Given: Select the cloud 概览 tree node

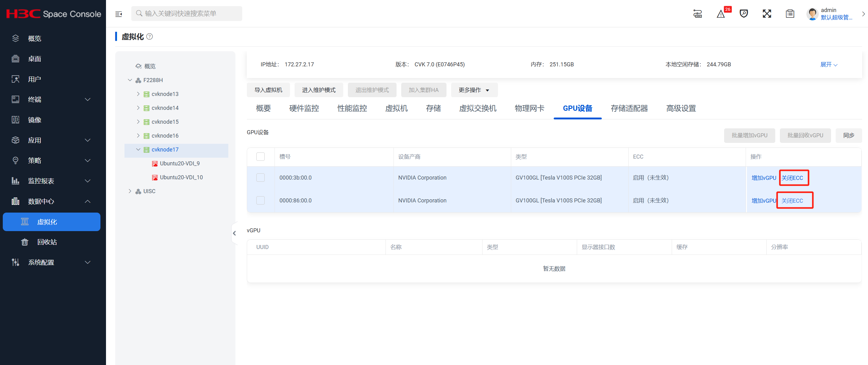Looking at the screenshot, I should (145, 66).
